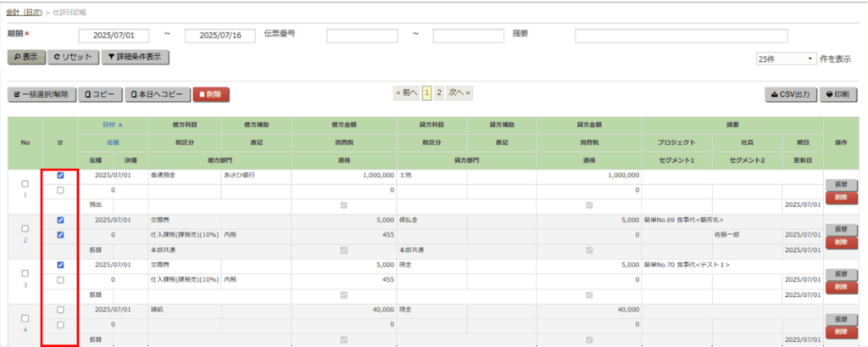Click the 貸方金額 column header
The height and width of the screenshot is (347, 868).
coord(589,126)
